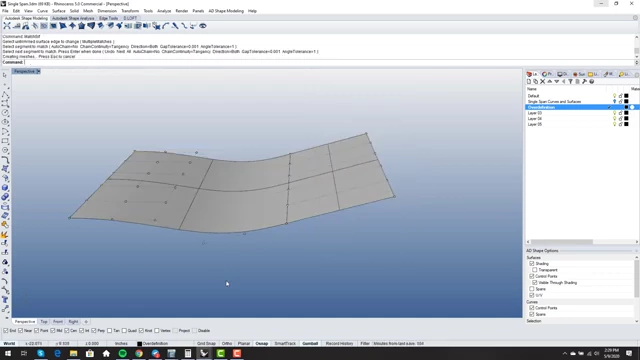Click SmartTrack in status bar
The height and width of the screenshot is (360, 640).
click(285, 344)
